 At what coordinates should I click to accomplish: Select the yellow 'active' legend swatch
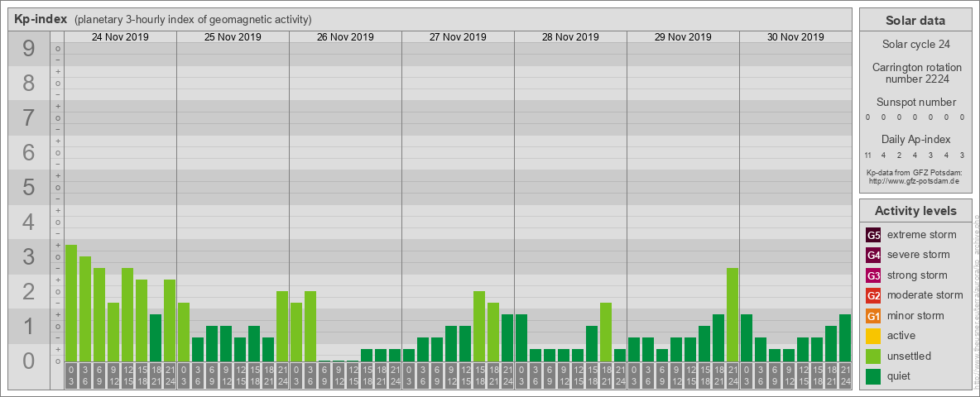tap(874, 336)
